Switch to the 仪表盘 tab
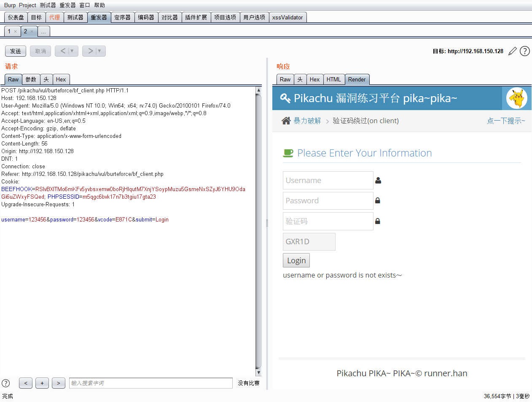Viewport: 532px width, 402px height. click(16, 17)
